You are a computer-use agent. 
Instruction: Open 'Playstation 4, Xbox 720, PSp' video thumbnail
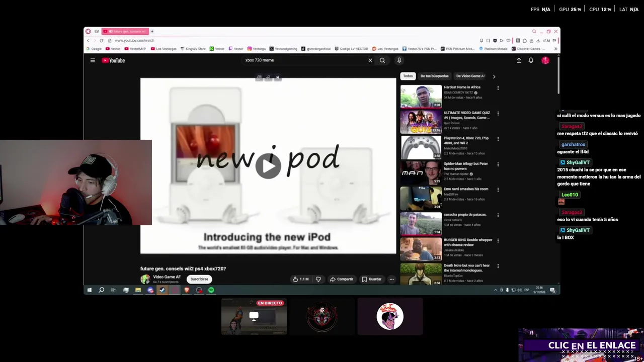(x=421, y=148)
